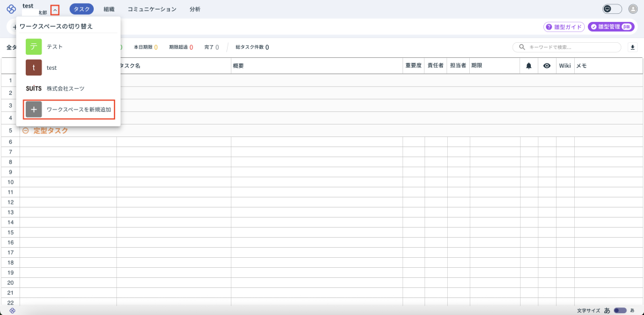Click the download icon beside the search box
Screen dimensions: 644x315
point(633,47)
